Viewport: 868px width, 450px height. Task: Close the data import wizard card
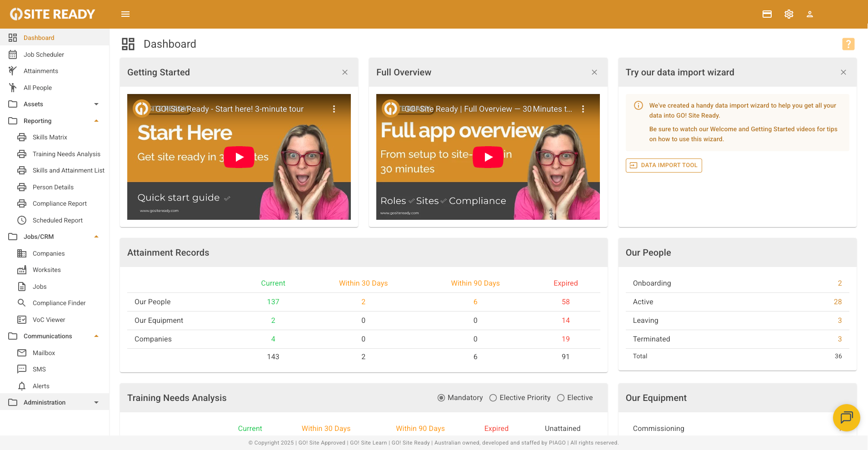843,72
